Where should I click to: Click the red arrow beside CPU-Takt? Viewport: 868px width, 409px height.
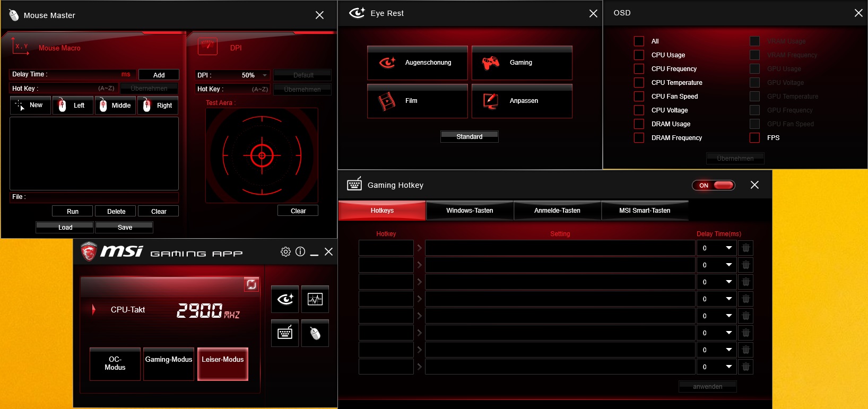point(94,310)
